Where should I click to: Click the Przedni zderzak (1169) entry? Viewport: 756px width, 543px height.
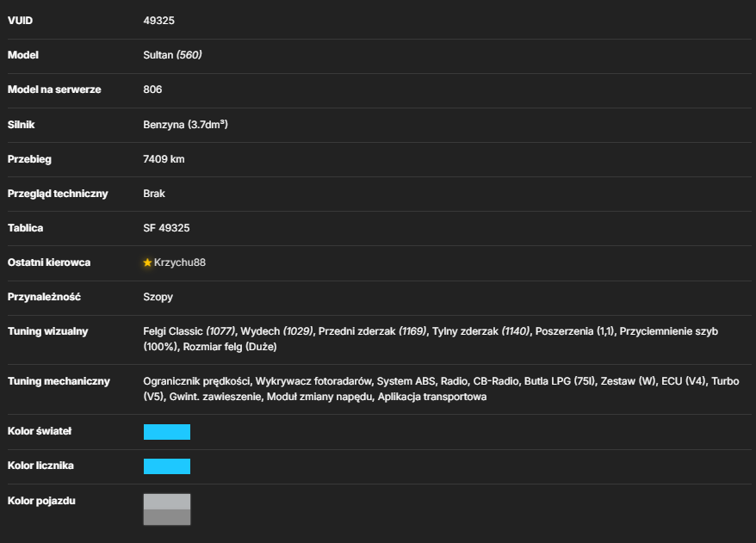[372, 331]
